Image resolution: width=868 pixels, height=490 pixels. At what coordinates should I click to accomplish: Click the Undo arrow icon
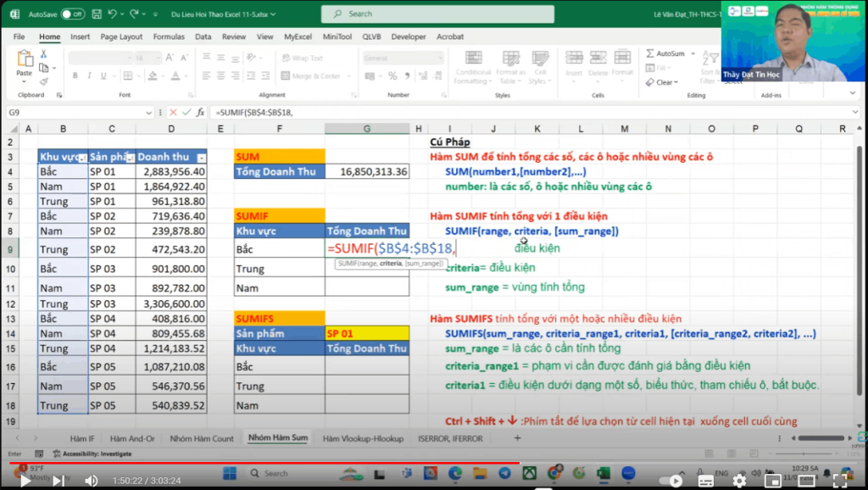coord(113,14)
